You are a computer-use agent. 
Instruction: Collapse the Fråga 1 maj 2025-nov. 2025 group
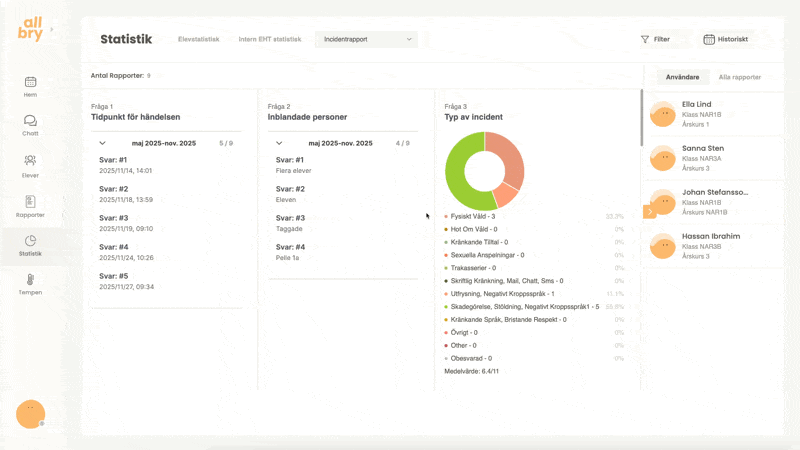(102, 143)
